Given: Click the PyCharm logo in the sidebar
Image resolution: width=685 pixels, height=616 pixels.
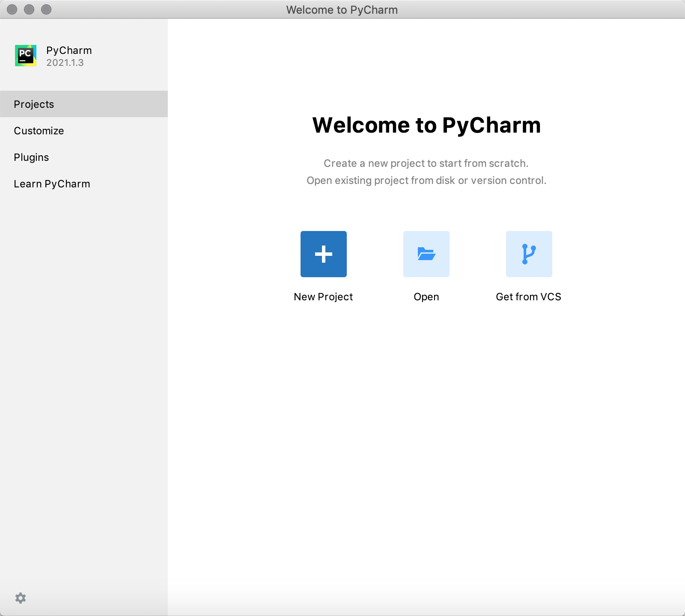Looking at the screenshot, I should coord(26,56).
